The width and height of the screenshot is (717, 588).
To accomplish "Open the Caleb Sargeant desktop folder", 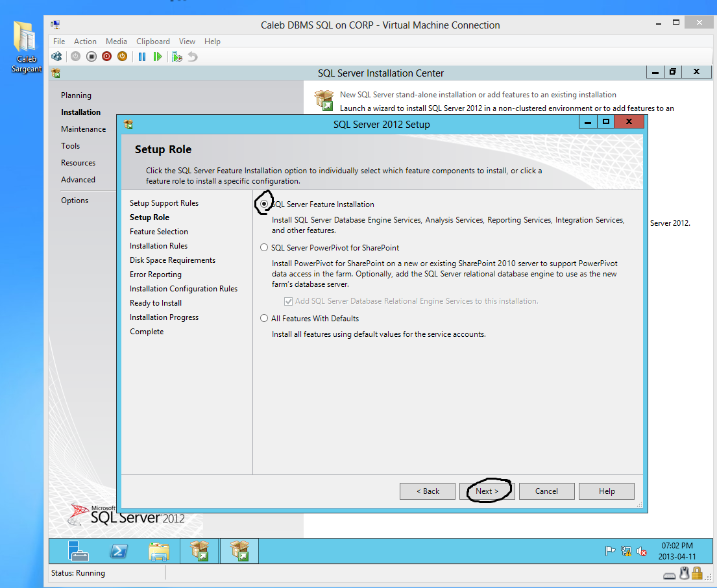I will [25, 47].
